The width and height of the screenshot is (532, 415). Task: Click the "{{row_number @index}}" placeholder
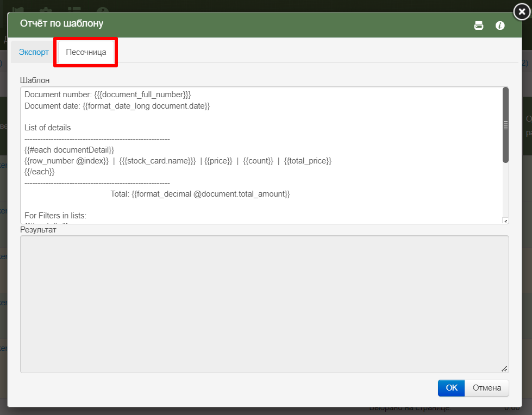coord(66,161)
